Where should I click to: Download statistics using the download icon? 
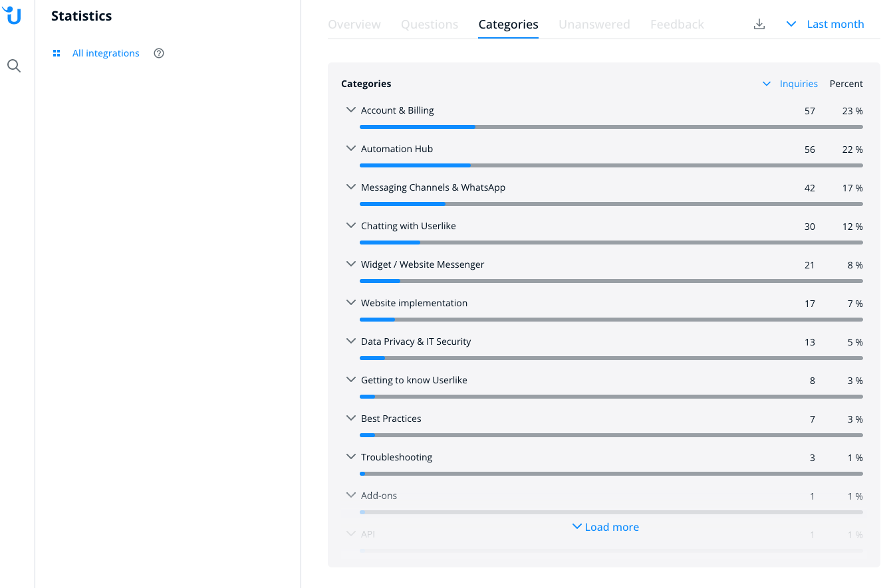[759, 24]
